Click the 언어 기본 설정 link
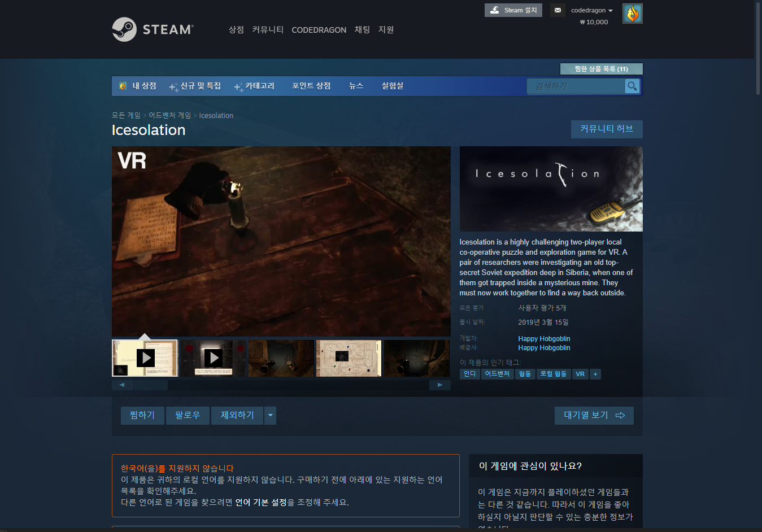Screen dimensions: 762x532 261,502
